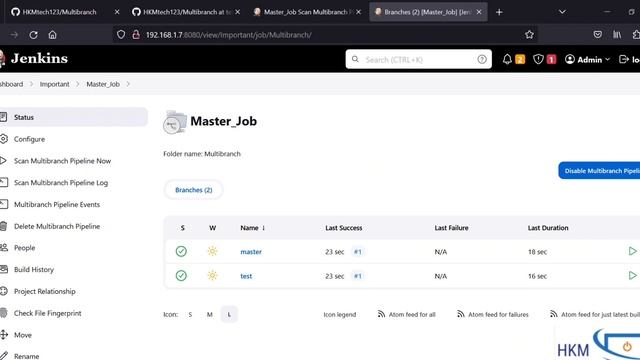Click the Important breadcrumb

pyautogui.click(x=54, y=84)
